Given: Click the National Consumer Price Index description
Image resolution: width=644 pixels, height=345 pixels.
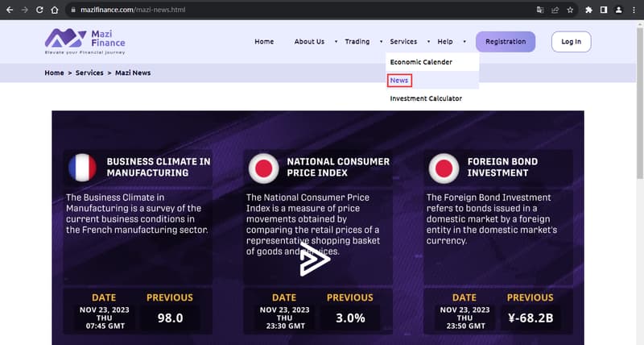Looking at the screenshot, I should (313, 225).
